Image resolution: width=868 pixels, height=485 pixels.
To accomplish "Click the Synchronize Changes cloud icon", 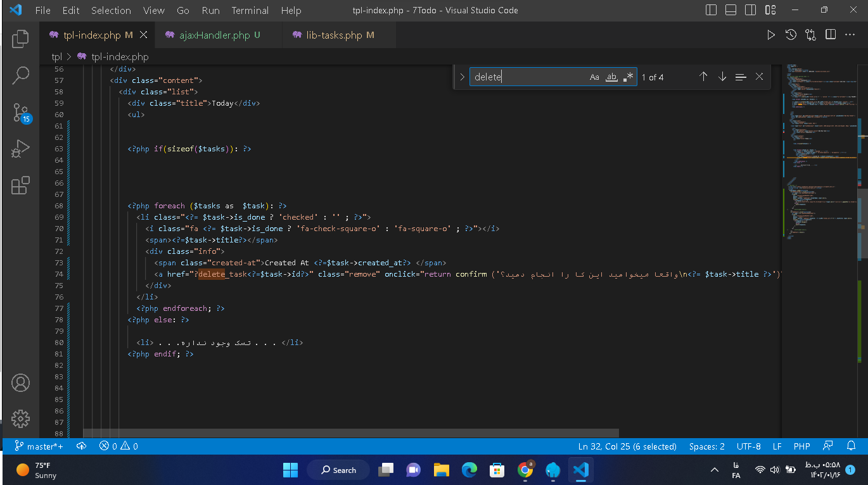I will (x=81, y=446).
